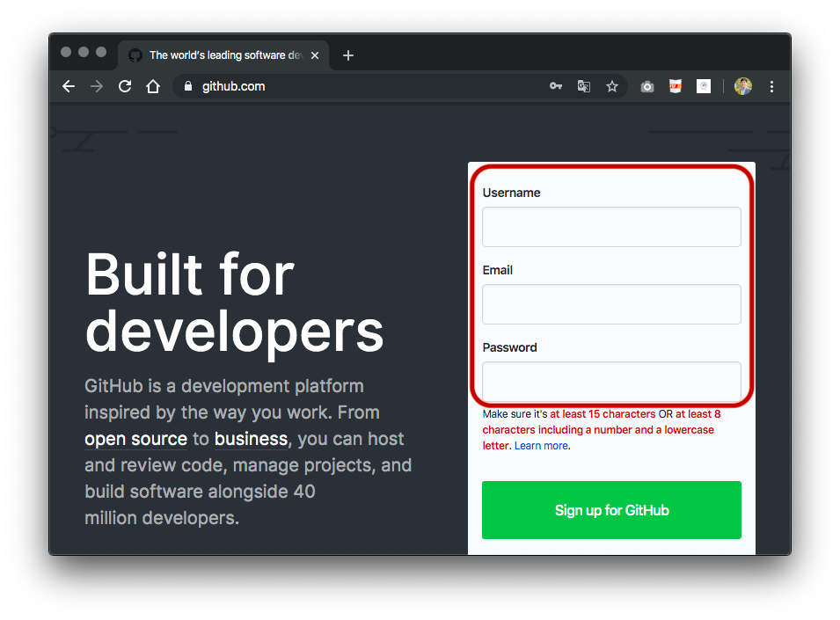The height and width of the screenshot is (620, 840).
Task: Open the browser home page icon
Action: click(153, 86)
